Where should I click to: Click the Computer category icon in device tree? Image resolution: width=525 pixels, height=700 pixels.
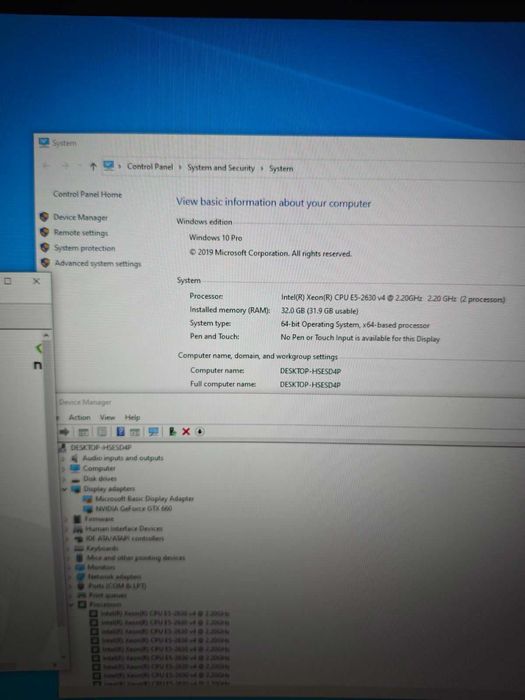[75, 468]
